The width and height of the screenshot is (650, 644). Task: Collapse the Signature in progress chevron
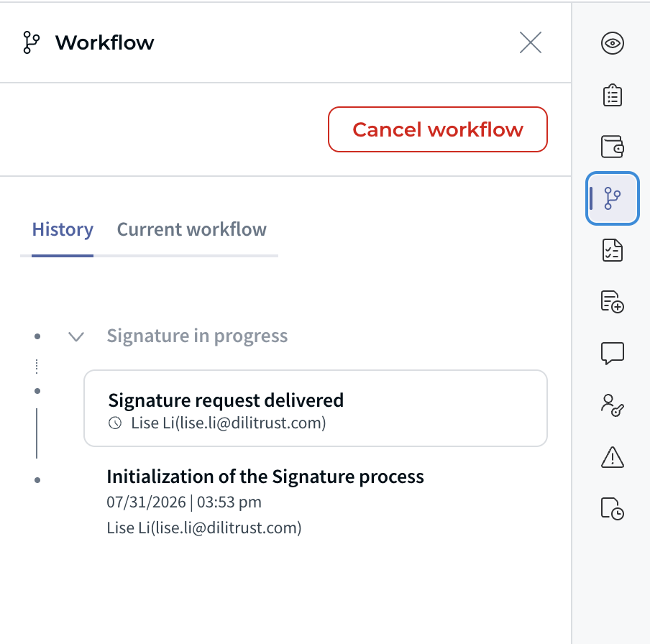[76, 336]
